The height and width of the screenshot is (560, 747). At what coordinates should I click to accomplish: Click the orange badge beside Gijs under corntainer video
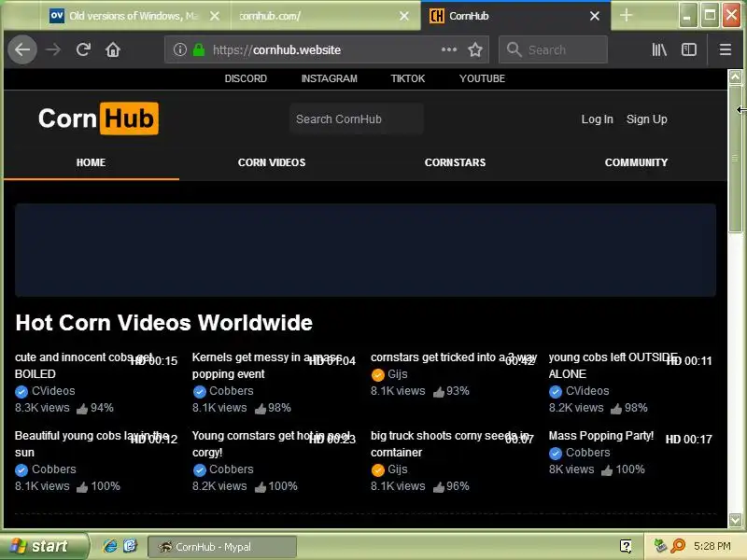pos(377,470)
